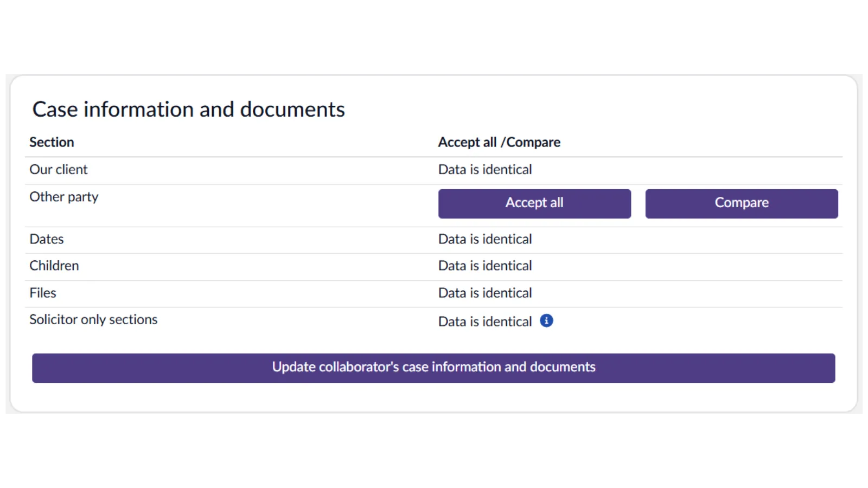The image size is (868, 488).
Task: Click the Solicitor only sections label
Action: point(93,319)
